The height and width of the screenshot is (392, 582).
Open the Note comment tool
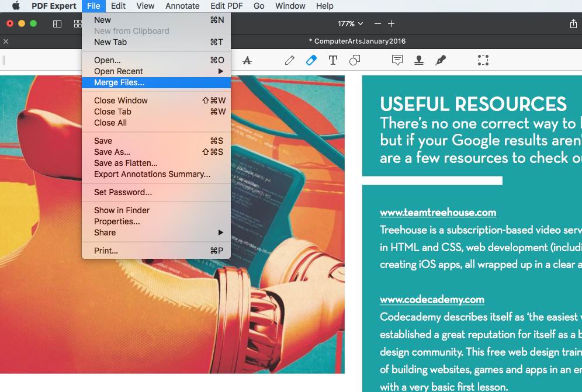[397, 60]
